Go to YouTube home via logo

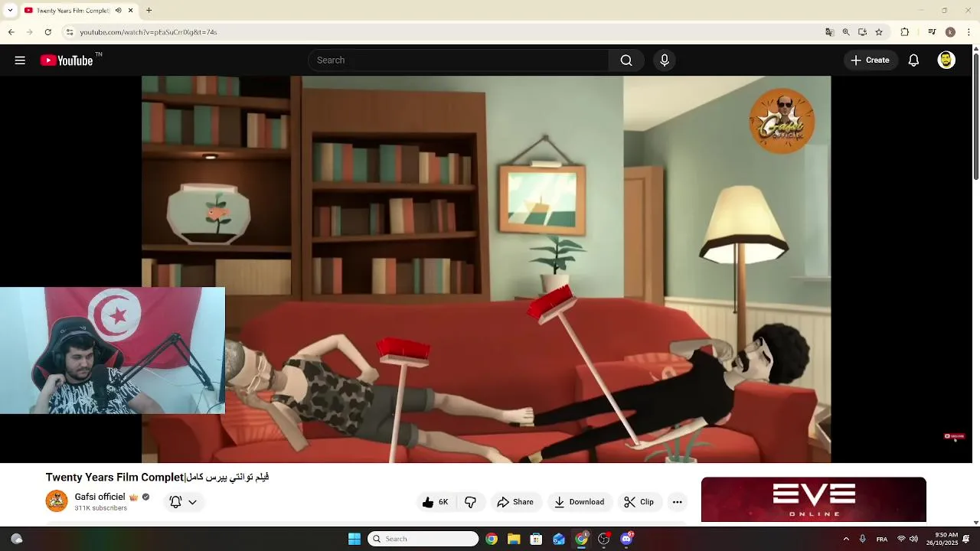click(67, 60)
